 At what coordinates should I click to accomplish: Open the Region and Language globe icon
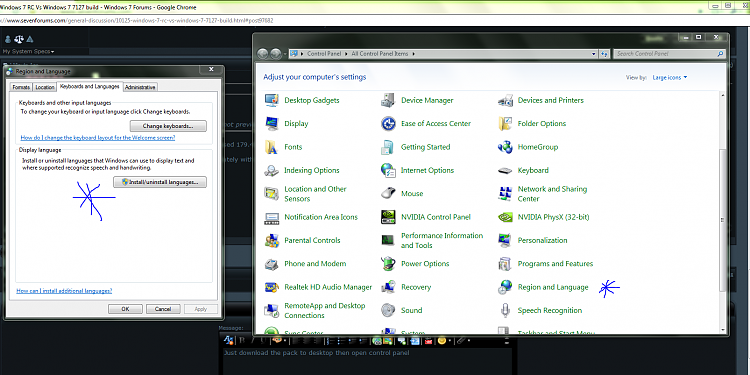505,287
